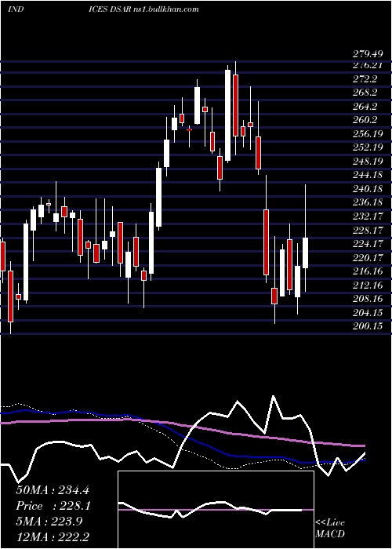Click the 276.21 price axis label
This screenshot has width=392, height=549.
pos(368,65)
